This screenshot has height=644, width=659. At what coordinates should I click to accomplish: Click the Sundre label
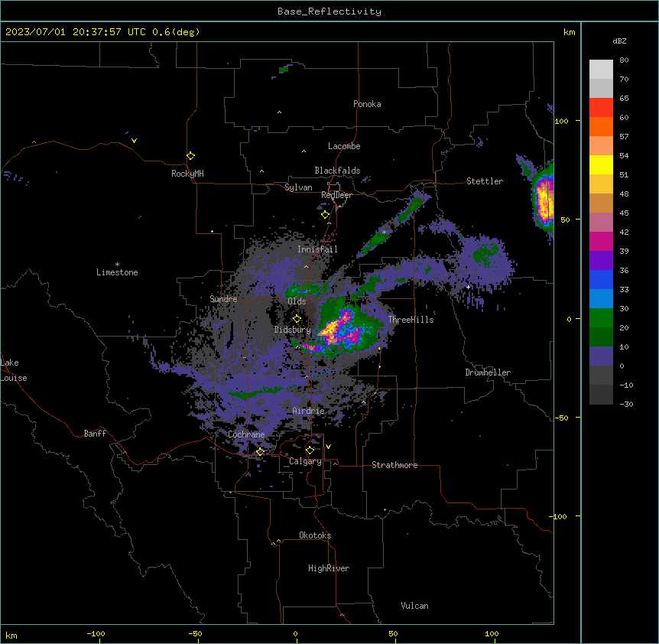(223, 299)
